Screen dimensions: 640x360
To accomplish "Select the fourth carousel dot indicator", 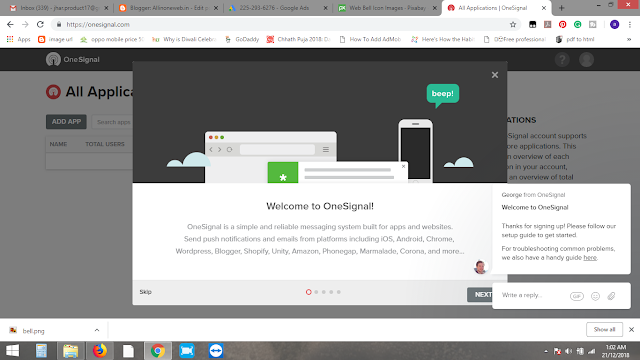I will [x=331, y=292].
